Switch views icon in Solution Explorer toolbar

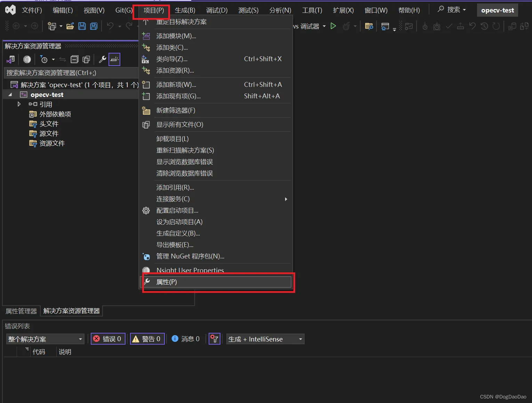point(11,59)
